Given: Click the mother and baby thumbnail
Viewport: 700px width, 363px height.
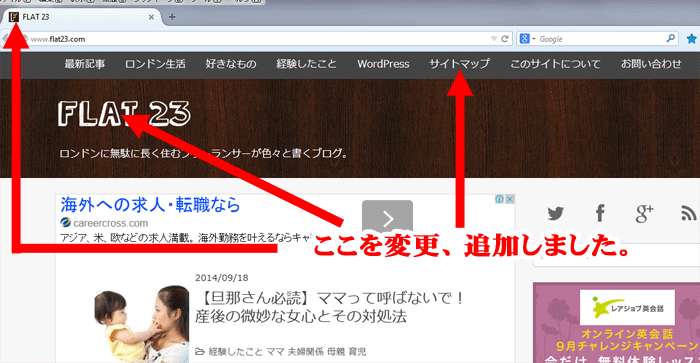Looking at the screenshot, I should point(142,324).
